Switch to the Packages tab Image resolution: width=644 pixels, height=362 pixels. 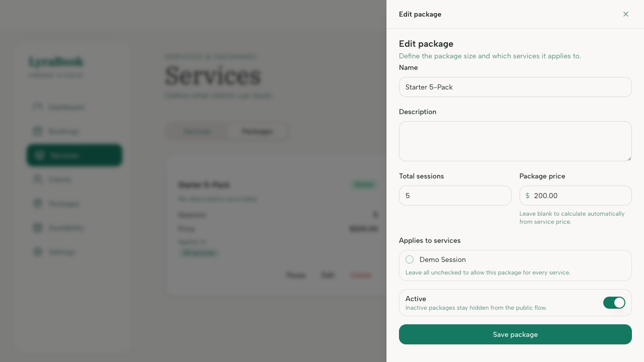coord(258,131)
